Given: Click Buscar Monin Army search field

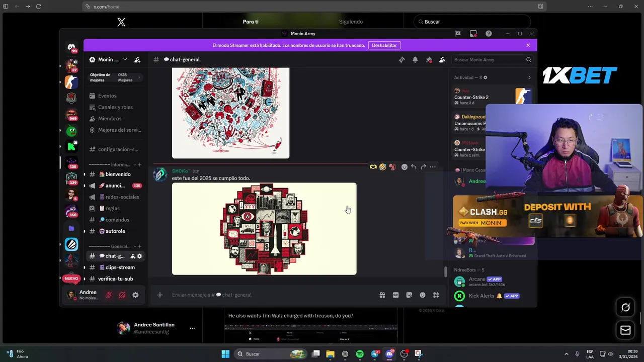Looking at the screenshot, I should pyautogui.click(x=492, y=59).
